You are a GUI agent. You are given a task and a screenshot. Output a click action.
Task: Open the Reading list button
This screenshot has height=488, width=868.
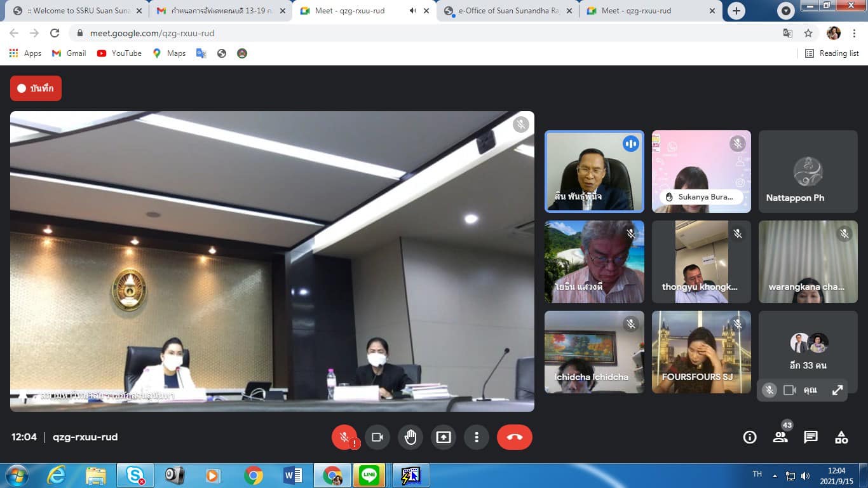(832, 53)
